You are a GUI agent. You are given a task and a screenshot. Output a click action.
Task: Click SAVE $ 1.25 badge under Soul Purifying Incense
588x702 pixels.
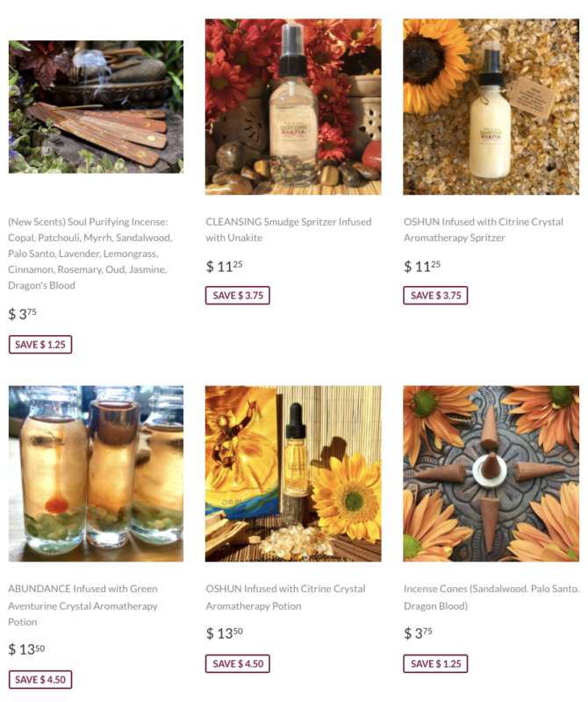40,344
